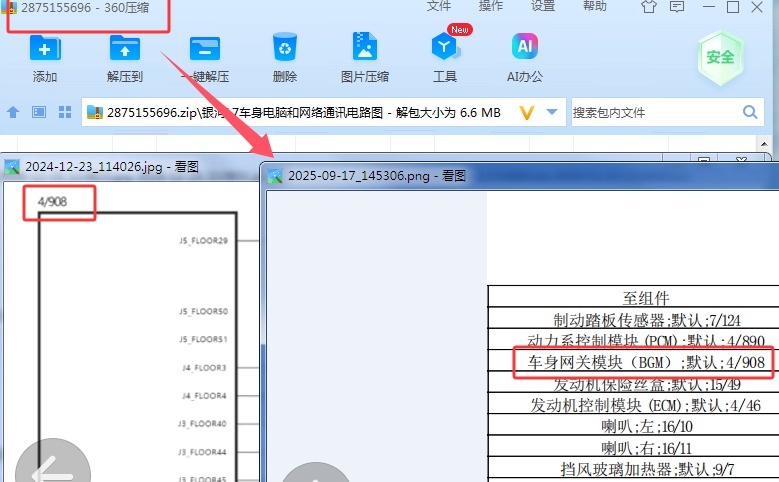This screenshot has width=779, height=482.
Task: Click the J5_FLOOR51 pin label
Action: 203,339
